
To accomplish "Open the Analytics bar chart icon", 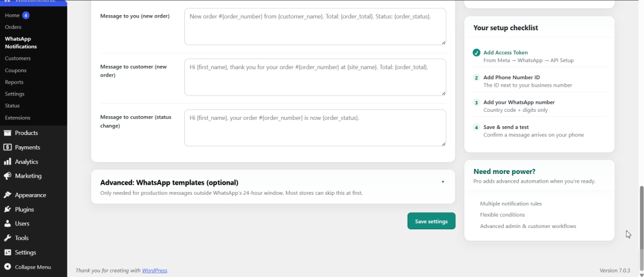I will [x=8, y=161].
